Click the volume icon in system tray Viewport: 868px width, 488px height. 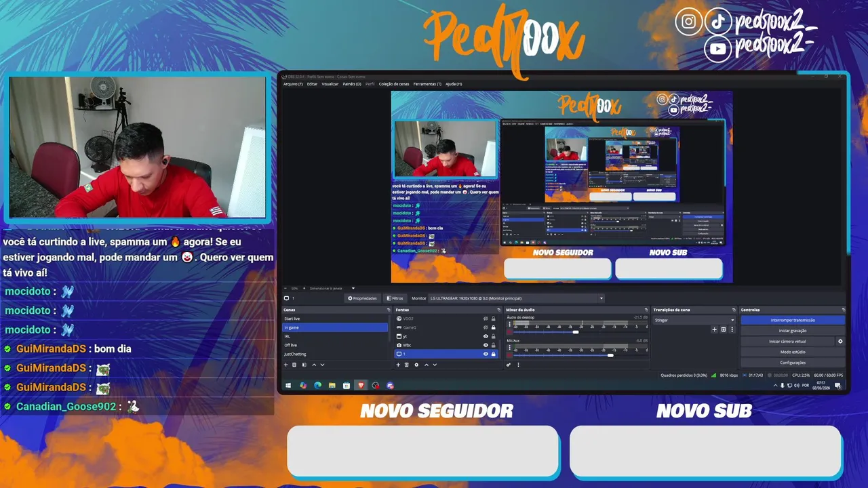tap(797, 386)
